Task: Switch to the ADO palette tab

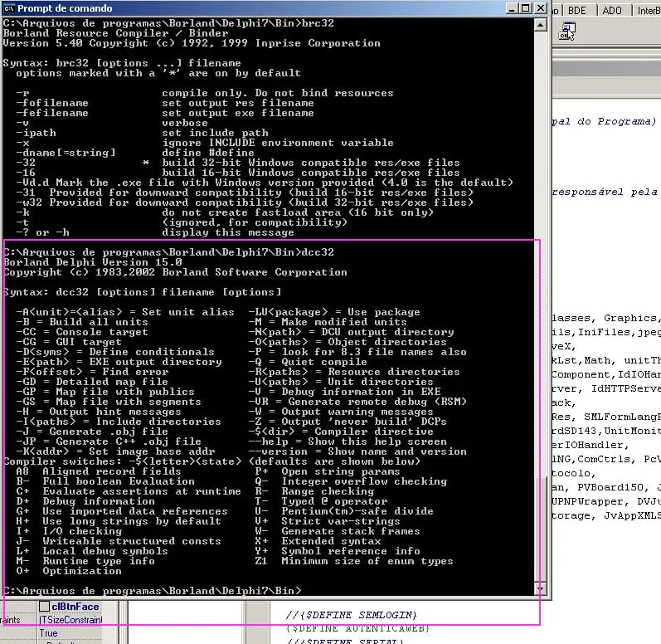Action: click(612, 10)
